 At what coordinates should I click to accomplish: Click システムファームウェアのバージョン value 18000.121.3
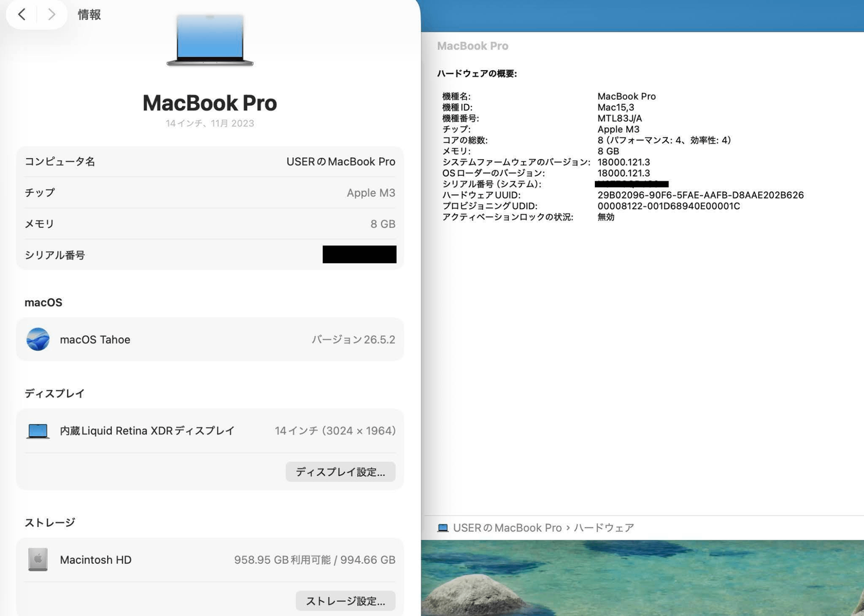[x=624, y=162]
